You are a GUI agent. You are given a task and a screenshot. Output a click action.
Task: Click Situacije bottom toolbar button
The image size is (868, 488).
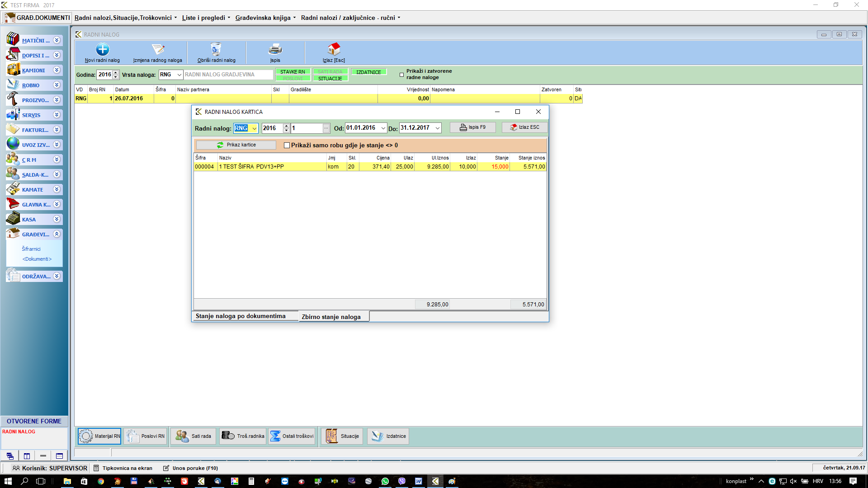(342, 436)
